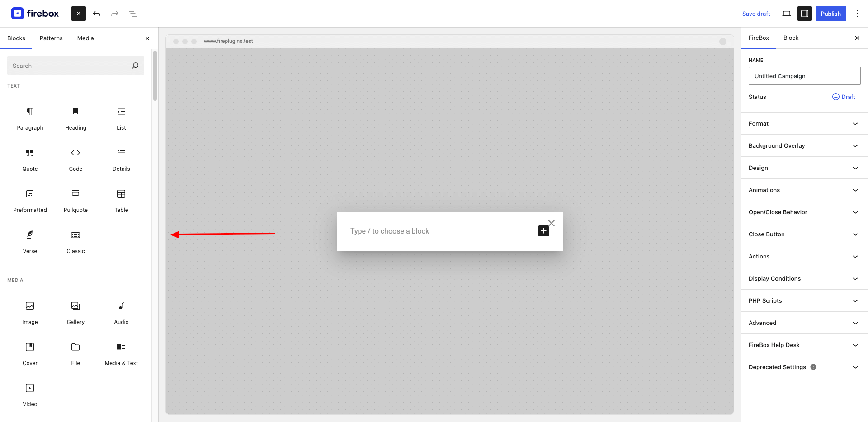Click the Publish button
Screen dimensions: 868x422
(831, 14)
